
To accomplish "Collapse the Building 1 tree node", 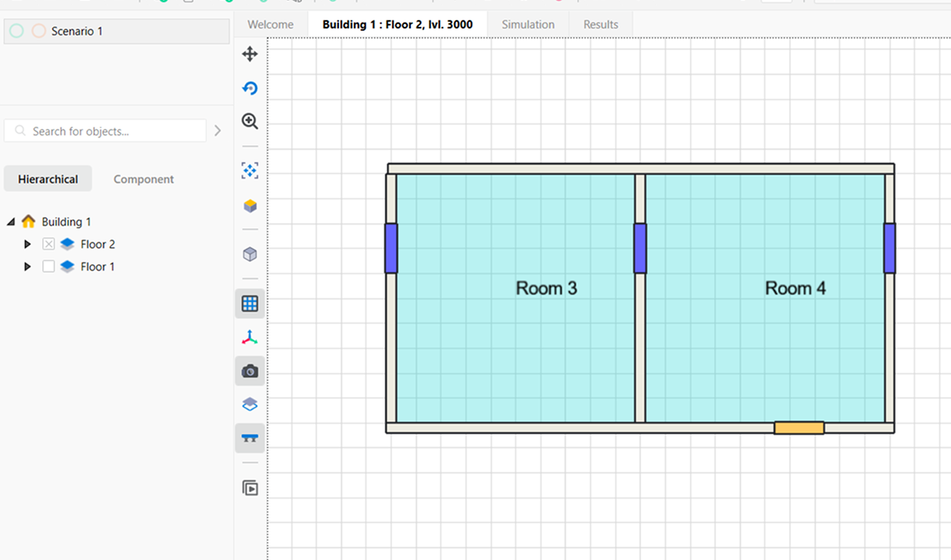I will click(x=11, y=222).
